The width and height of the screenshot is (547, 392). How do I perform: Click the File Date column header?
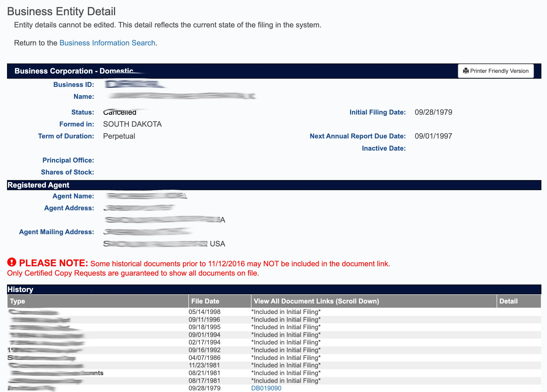220,301
